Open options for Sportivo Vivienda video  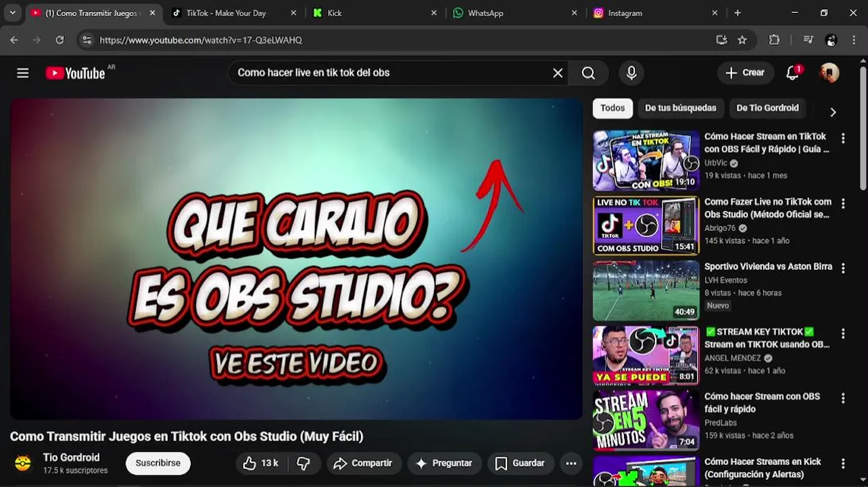tap(843, 269)
